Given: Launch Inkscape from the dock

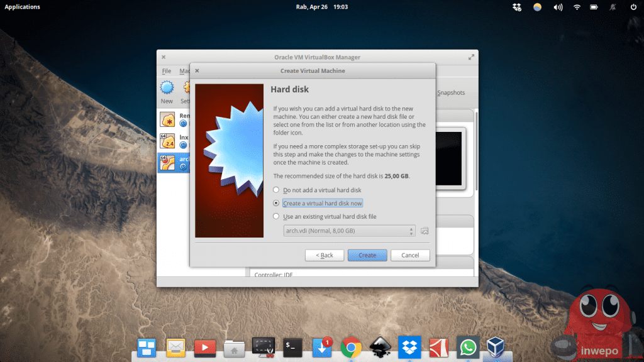Looking at the screenshot, I should click(x=380, y=347).
